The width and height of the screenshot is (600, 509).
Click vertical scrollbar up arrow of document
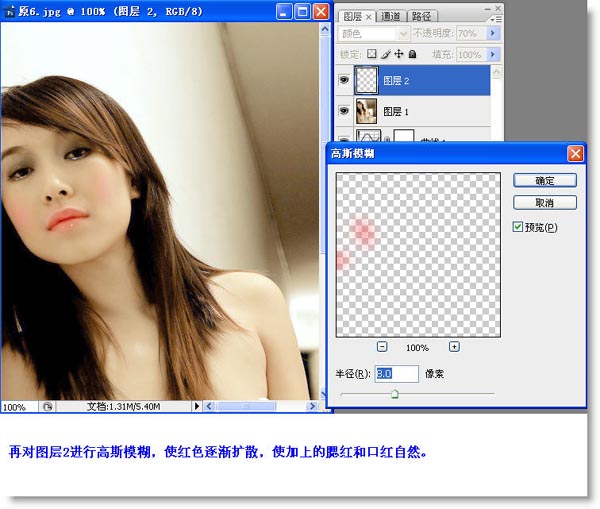tap(325, 29)
